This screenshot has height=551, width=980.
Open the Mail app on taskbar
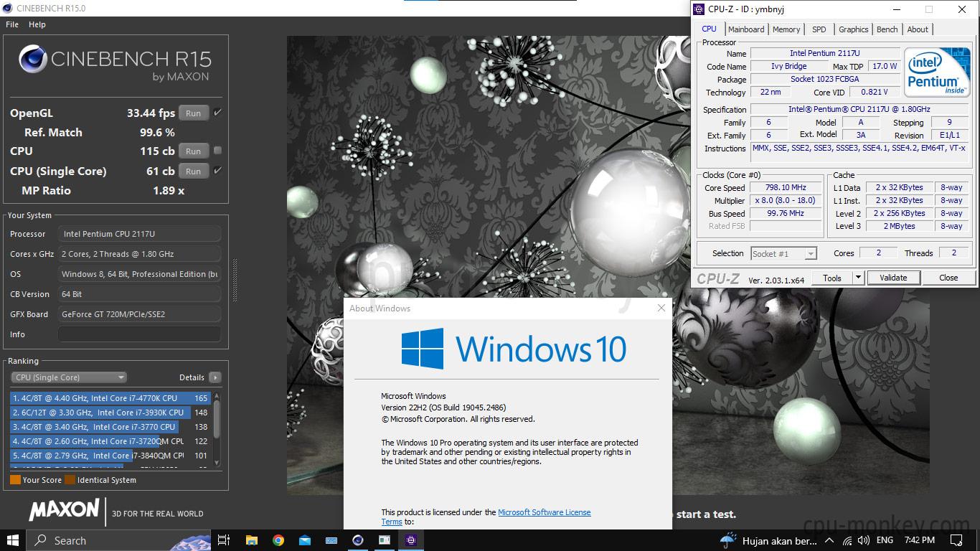305,540
